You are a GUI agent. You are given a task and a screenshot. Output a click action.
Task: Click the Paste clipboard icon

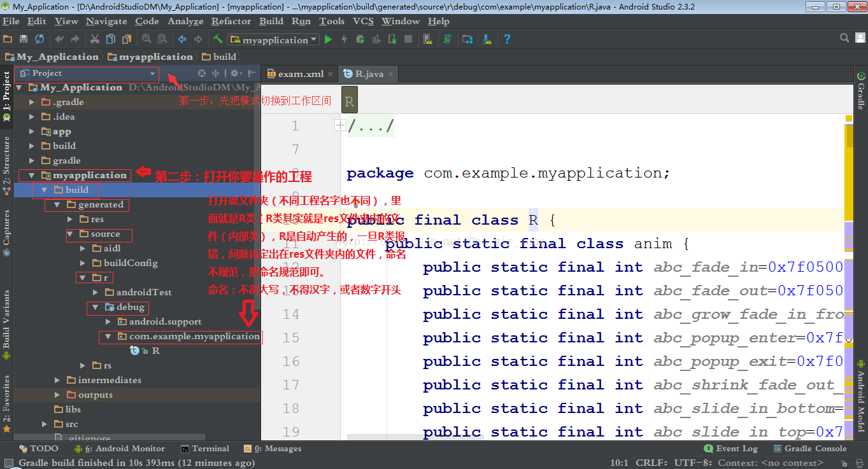pyautogui.click(x=127, y=39)
